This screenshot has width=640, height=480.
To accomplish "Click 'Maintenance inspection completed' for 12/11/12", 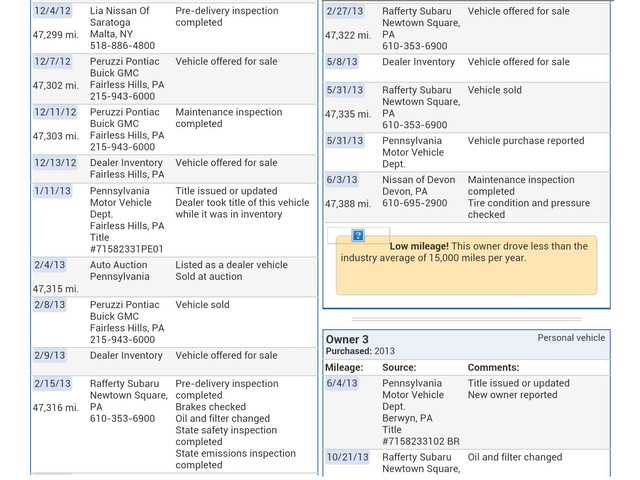I will 229,118.
